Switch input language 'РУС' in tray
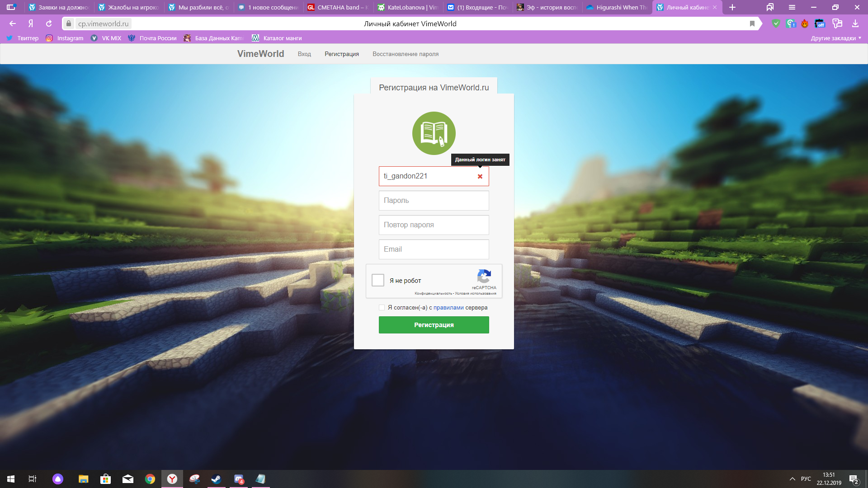 coord(806,479)
